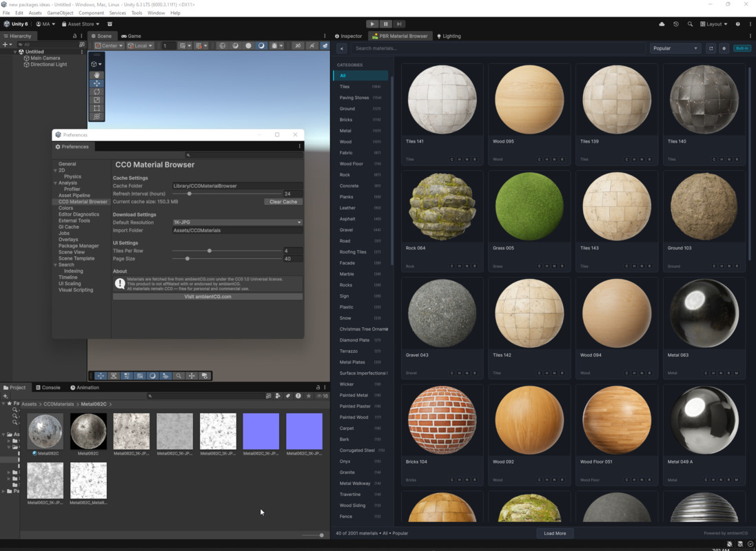Click the Import Folder text field
This screenshot has height=551, width=756.
237,231
